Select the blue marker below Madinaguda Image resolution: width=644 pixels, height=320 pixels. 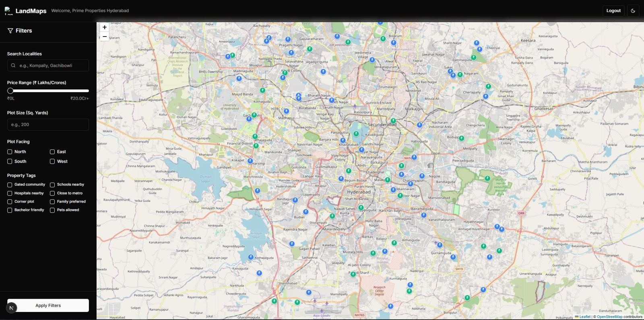tap(239, 78)
